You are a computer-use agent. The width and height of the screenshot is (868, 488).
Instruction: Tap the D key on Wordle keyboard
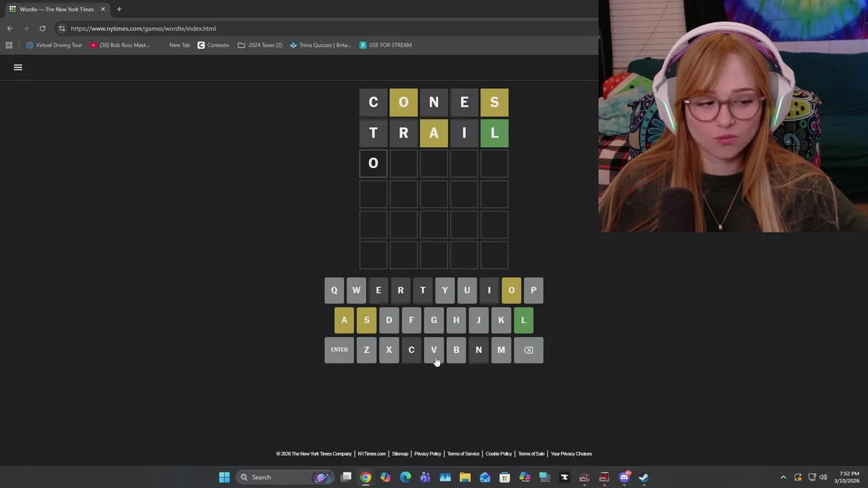[389, 320]
